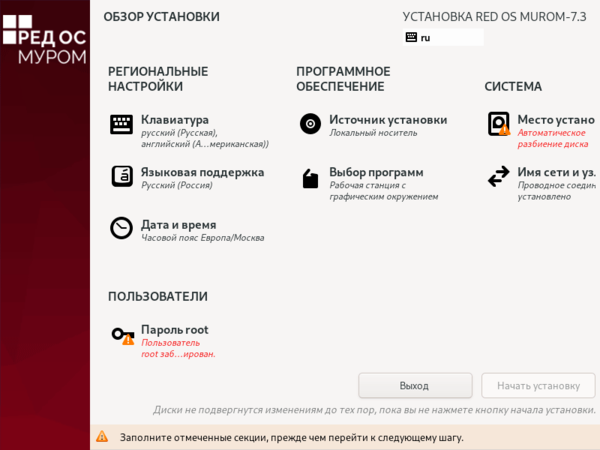Screen dimensions: 600x450
Task: Click the red Автоматическое разбиение диска text
Action: 553,139
